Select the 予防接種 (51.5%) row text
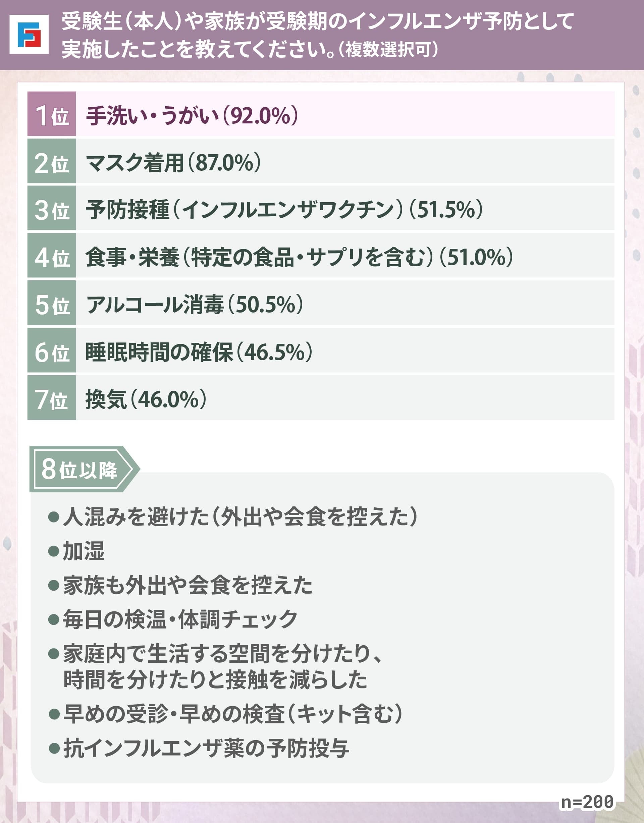Viewport: 644px width, 823px height. pyautogui.click(x=284, y=209)
